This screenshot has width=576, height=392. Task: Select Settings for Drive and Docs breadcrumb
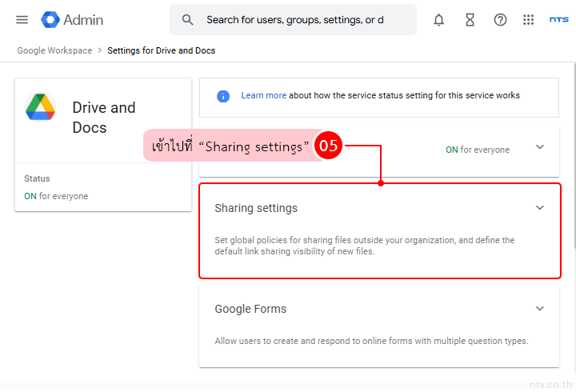[x=161, y=50]
